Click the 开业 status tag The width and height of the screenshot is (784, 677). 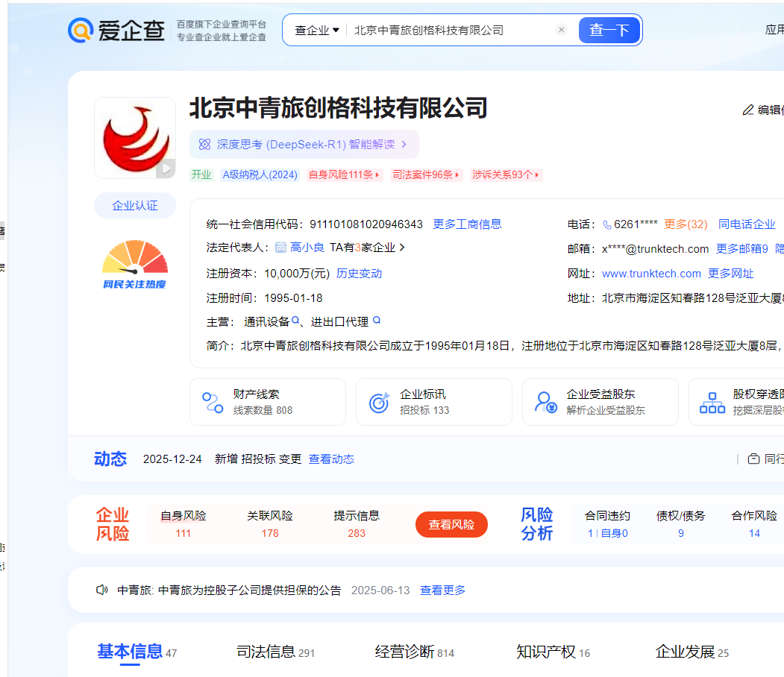pyautogui.click(x=201, y=175)
